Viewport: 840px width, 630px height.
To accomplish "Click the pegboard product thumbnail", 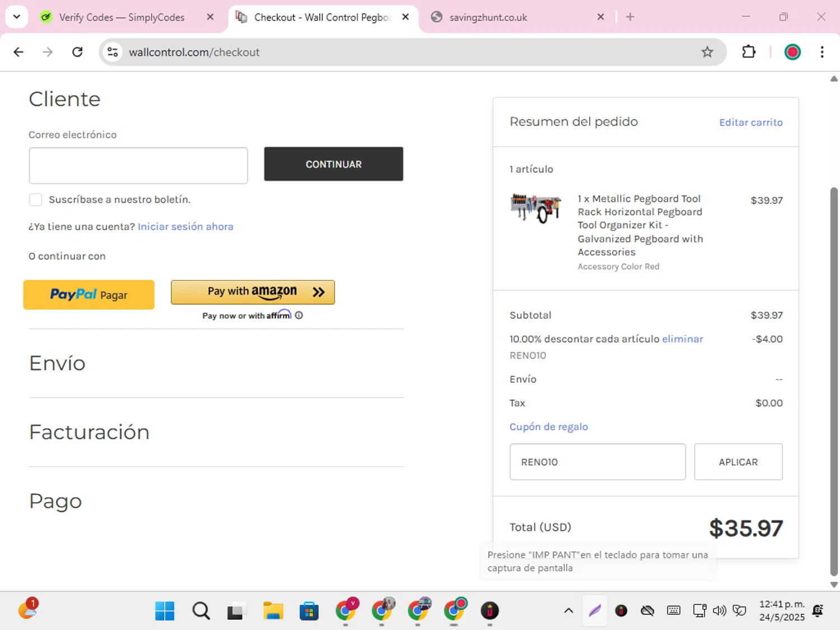I will [x=536, y=208].
